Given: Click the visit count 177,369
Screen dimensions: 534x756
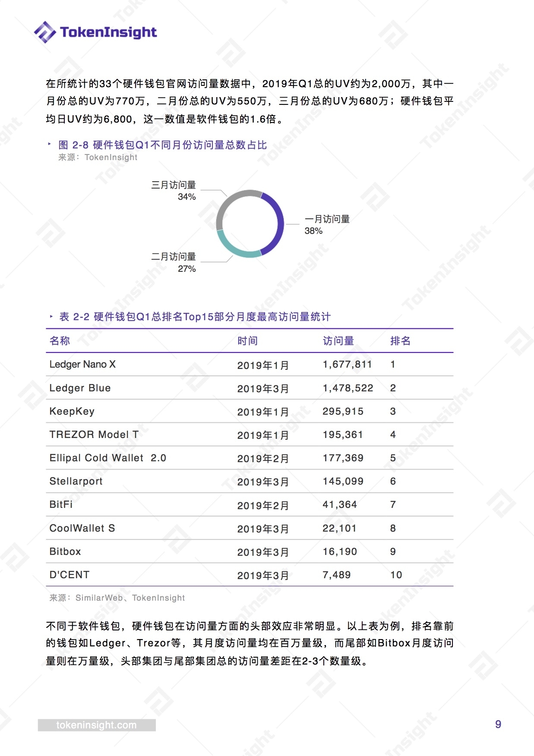Looking at the screenshot, I should (343, 458).
